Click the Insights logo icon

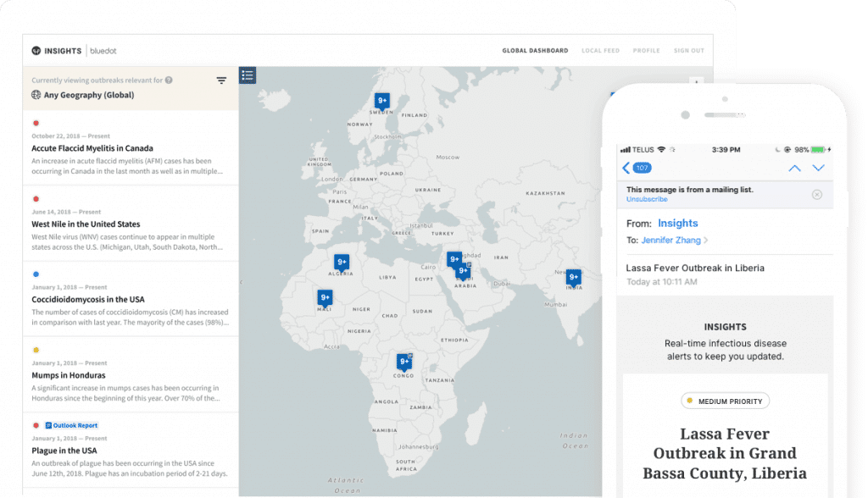tap(36, 51)
